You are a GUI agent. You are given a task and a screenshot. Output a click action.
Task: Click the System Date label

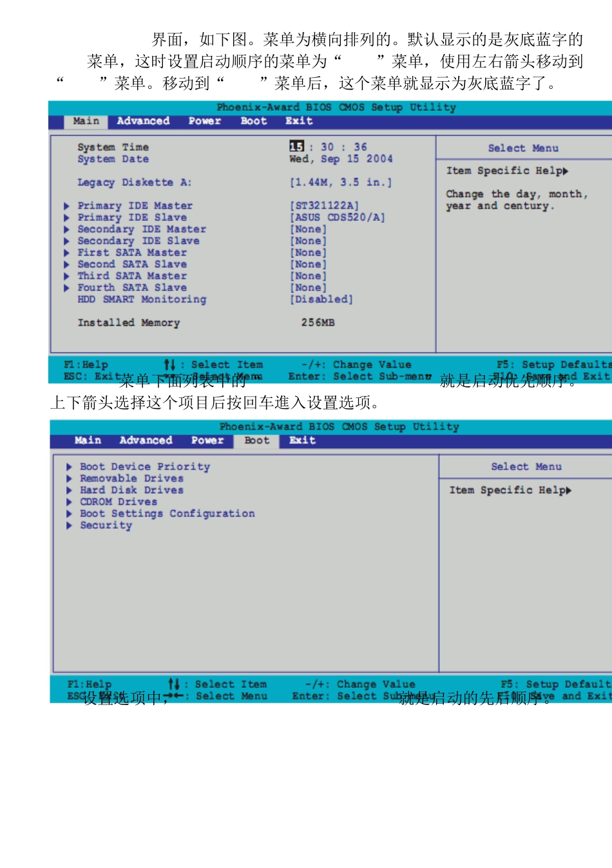pyautogui.click(x=113, y=159)
